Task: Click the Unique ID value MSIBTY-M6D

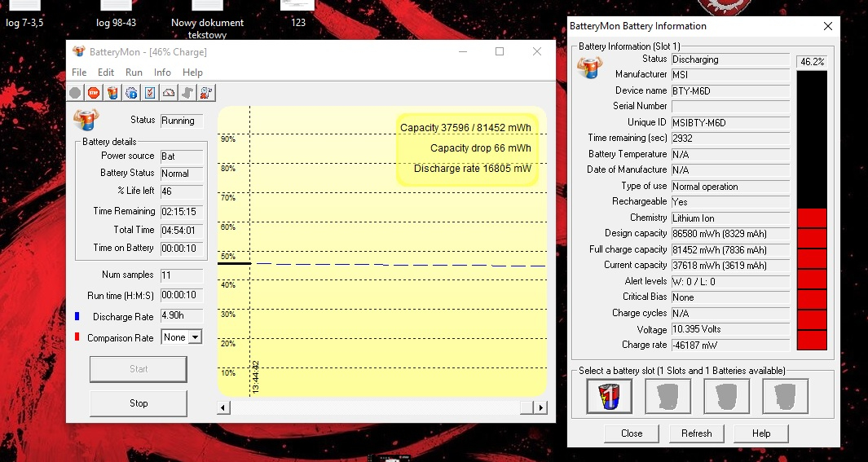Action: pyautogui.click(x=730, y=123)
